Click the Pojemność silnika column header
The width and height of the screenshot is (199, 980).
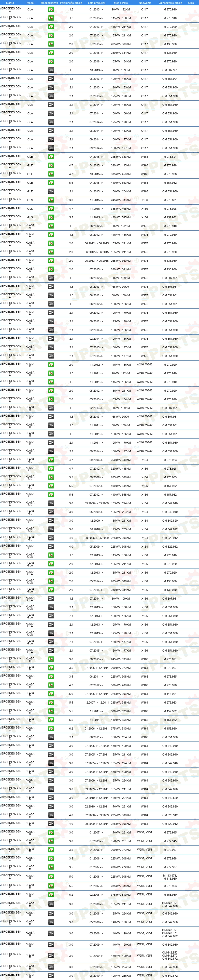click(71, 3)
